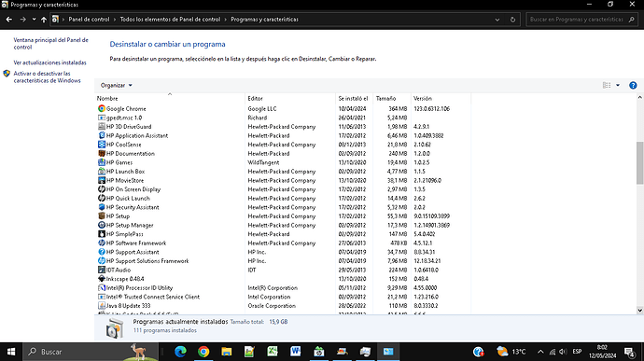This screenshot has height=361, width=644.
Task: Open Google Chrome from the taskbar
Action: [x=203, y=352]
